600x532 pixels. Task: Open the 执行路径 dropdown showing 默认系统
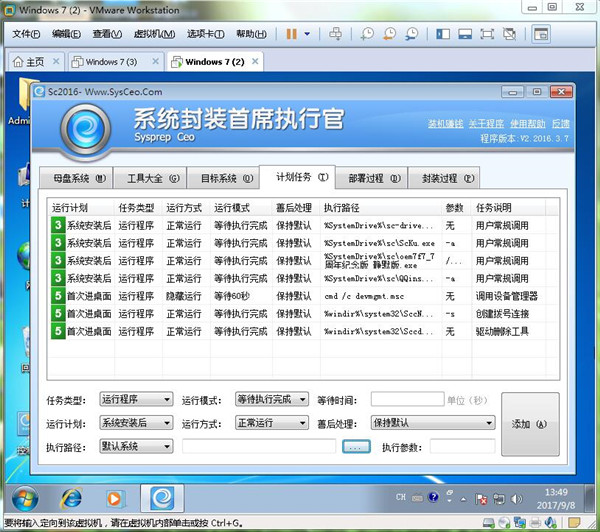[x=136, y=446]
